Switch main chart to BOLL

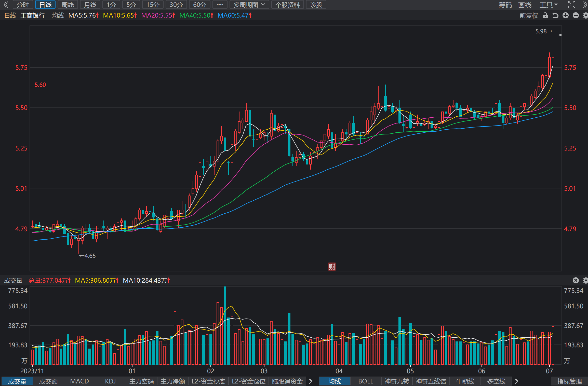366,381
